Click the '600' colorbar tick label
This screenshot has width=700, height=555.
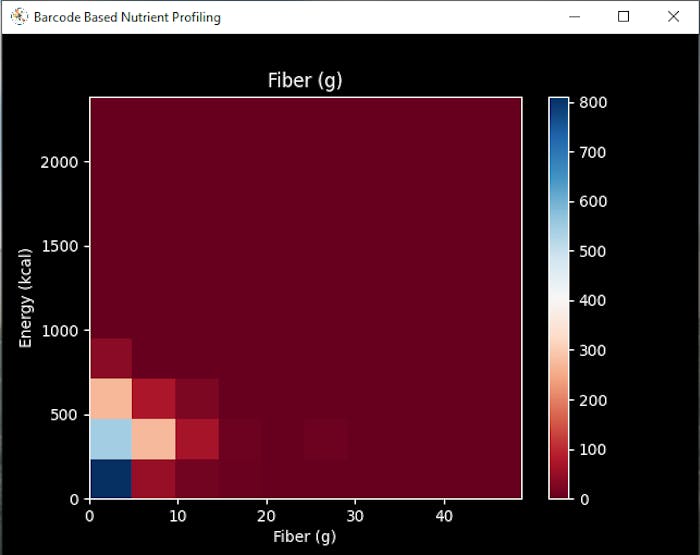click(x=593, y=202)
